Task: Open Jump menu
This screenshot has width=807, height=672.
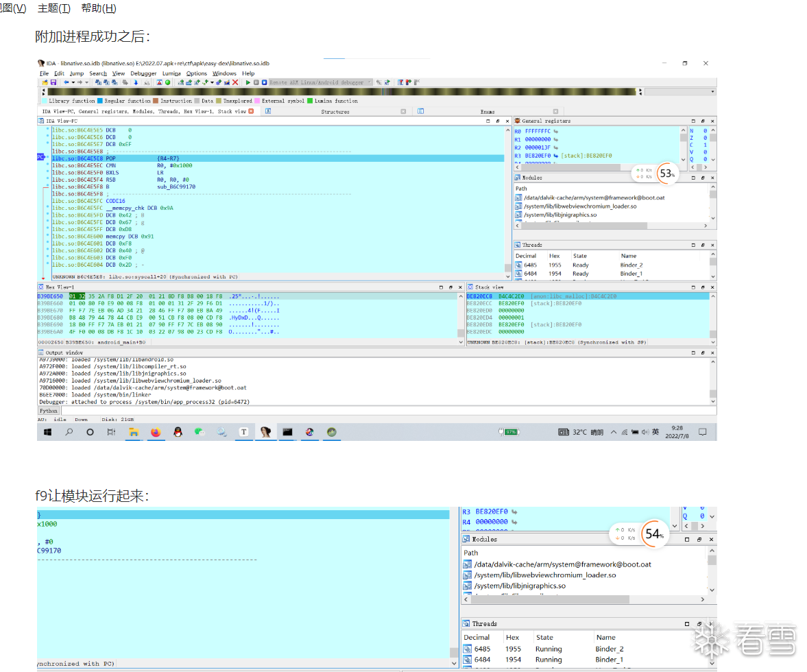Action: (x=77, y=73)
